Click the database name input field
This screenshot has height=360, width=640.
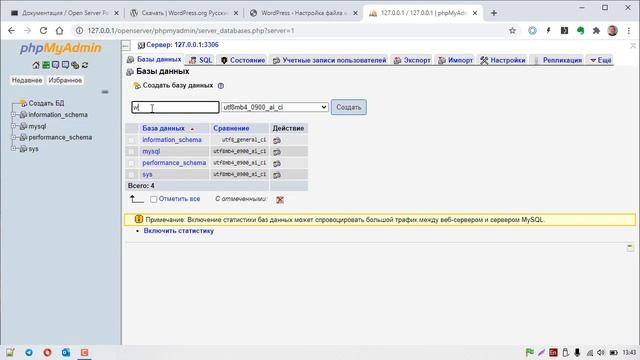175,107
